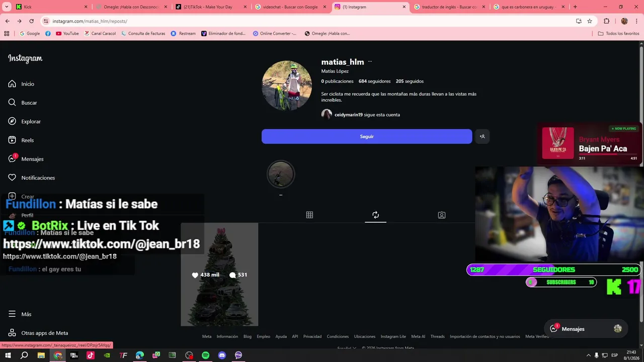
Task: Click the Seguir button
Action: pos(367,136)
